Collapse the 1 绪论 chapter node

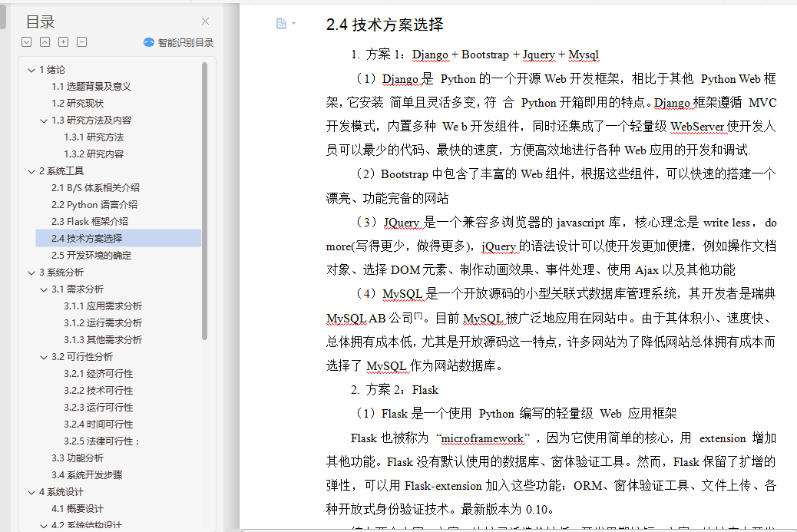[x=31, y=70]
